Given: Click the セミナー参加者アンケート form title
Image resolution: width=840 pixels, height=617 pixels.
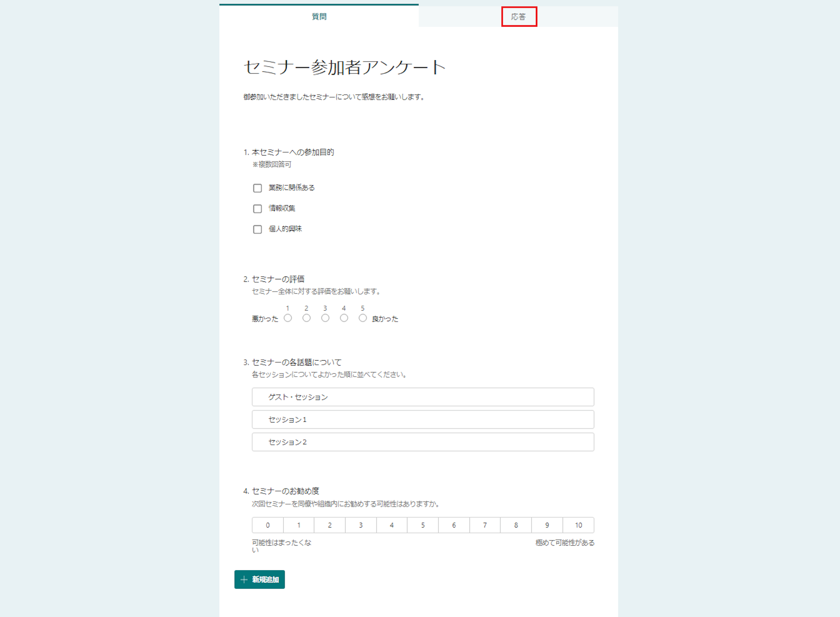Looking at the screenshot, I should (x=345, y=67).
